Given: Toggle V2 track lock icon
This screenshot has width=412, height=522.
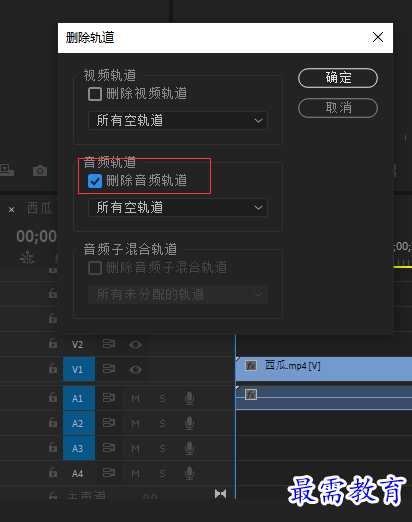Looking at the screenshot, I should tap(53, 343).
